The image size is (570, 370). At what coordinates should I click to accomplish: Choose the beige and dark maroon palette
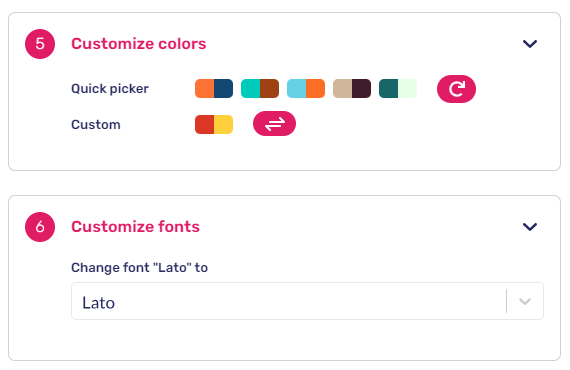(x=352, y=89)
